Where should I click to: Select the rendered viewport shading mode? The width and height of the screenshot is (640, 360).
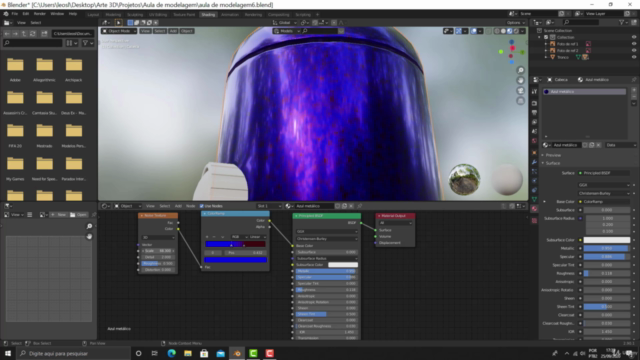click(516, 31)
